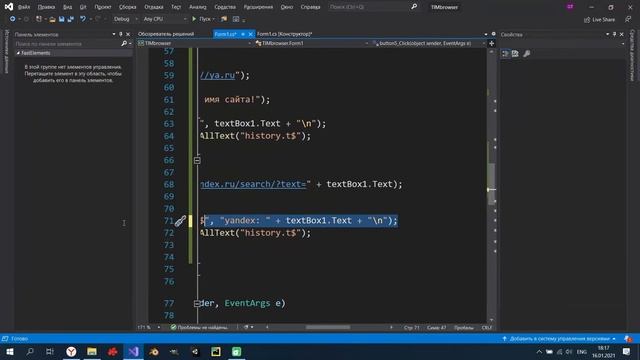Viewport: 640px width, 360px height.
Task: Click the Visual Studio taskbar icon
Action: 133,351
